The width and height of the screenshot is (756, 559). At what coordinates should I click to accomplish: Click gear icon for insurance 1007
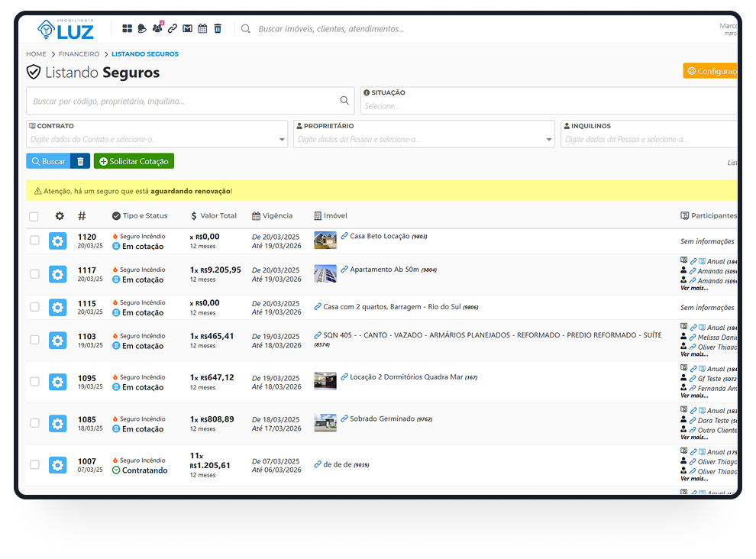click(57, 465)
